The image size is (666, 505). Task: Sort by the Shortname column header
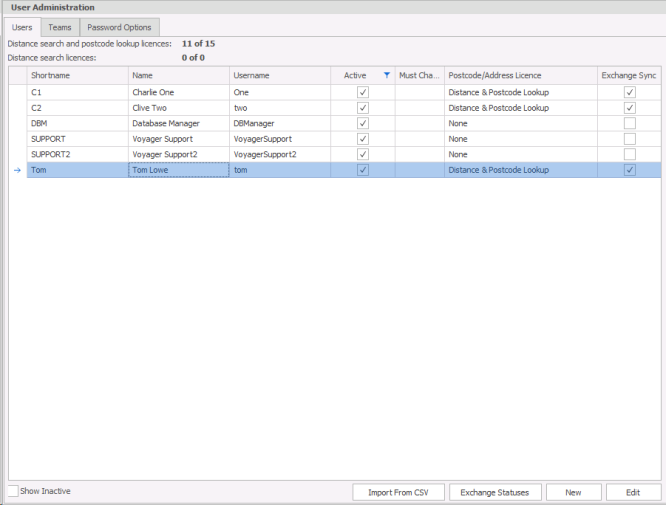pyautogui.click(x=77, y=75)
